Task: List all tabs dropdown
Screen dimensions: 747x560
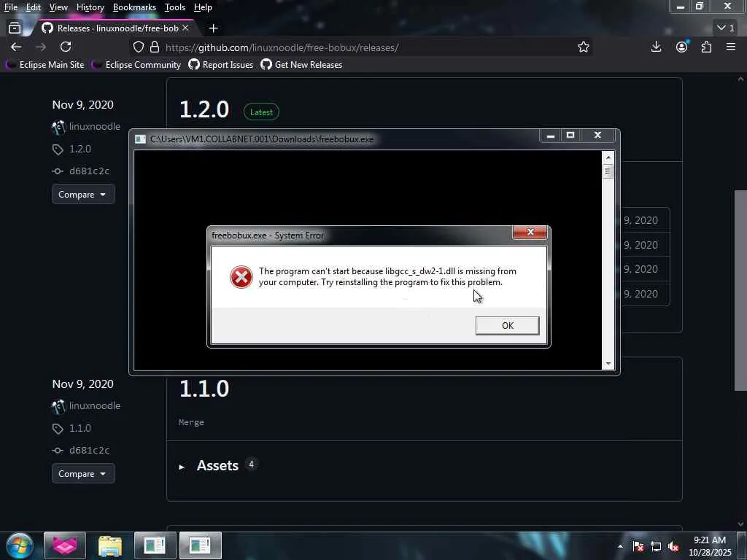Action: point(726,28)
